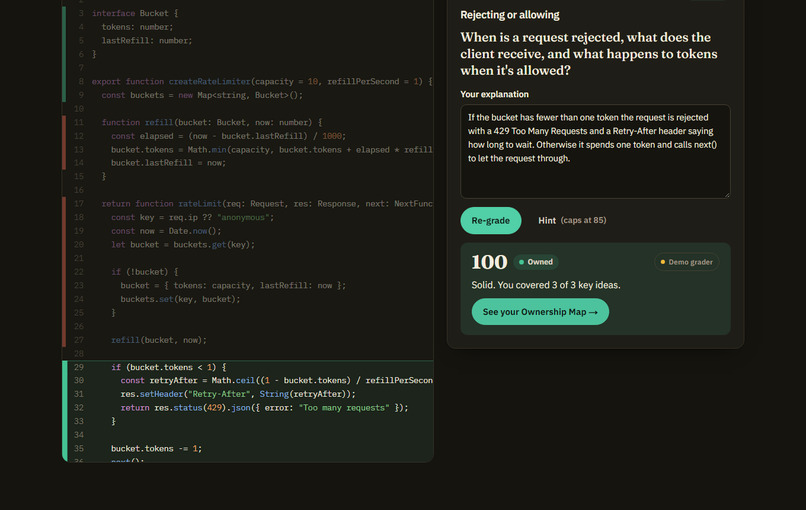The height and width of the screenshot is (510, 806).
Task: Click line number 35 in the gutter
Action: (x=79, y=448)
